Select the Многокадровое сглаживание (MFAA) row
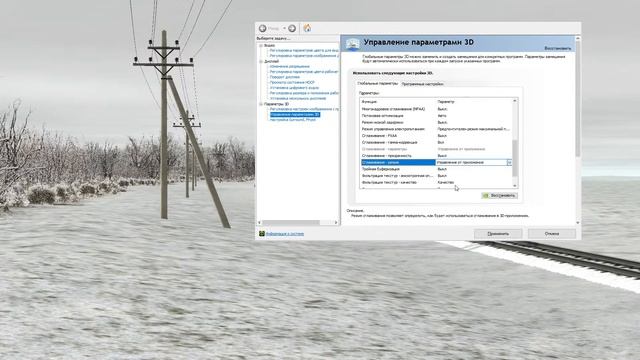The height and width of the screenshot is (360, 640). (x=436, y=109)
